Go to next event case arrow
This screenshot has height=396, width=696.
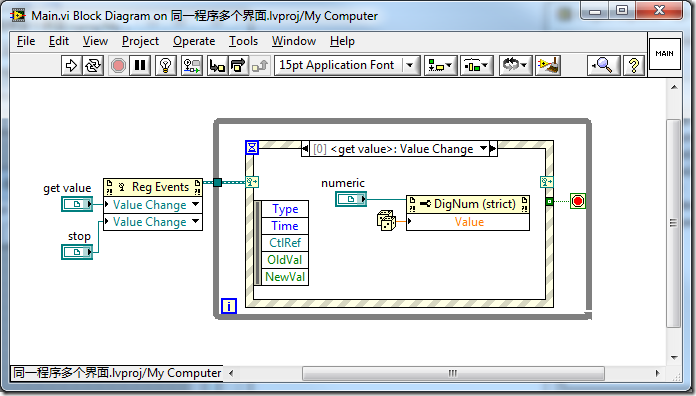point(493,148)
